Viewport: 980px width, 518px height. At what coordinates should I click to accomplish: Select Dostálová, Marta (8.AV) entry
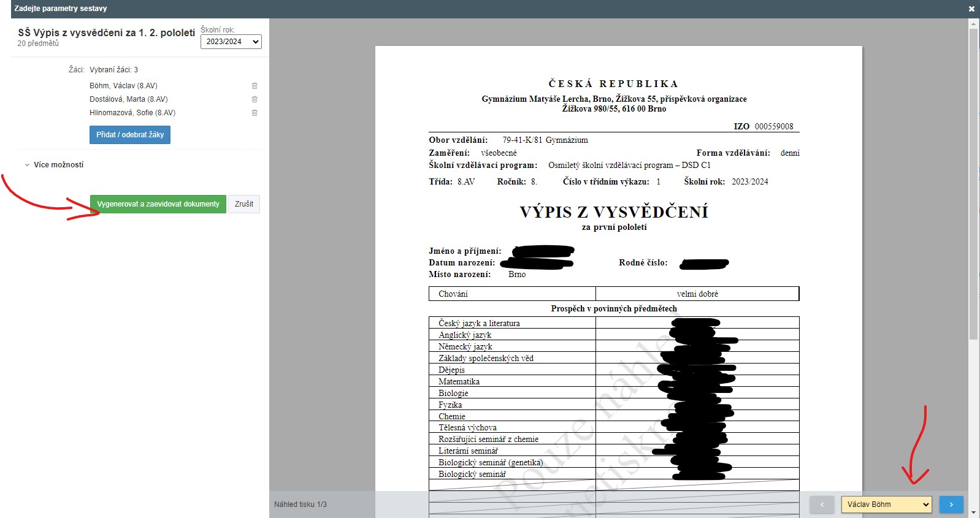point(128,99)
